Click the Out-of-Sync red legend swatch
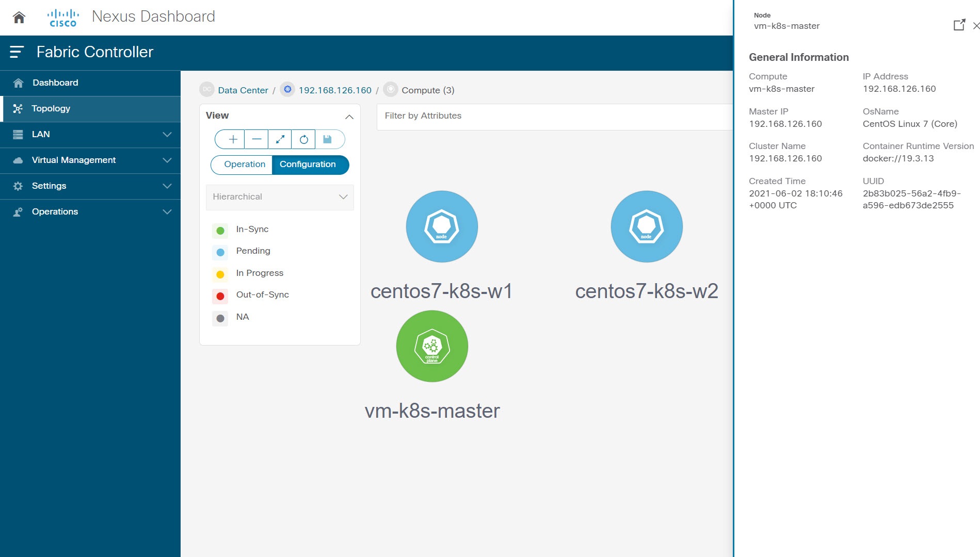This screenshot has width=980, height=557. pyautogui.click(x=220, y=296)
